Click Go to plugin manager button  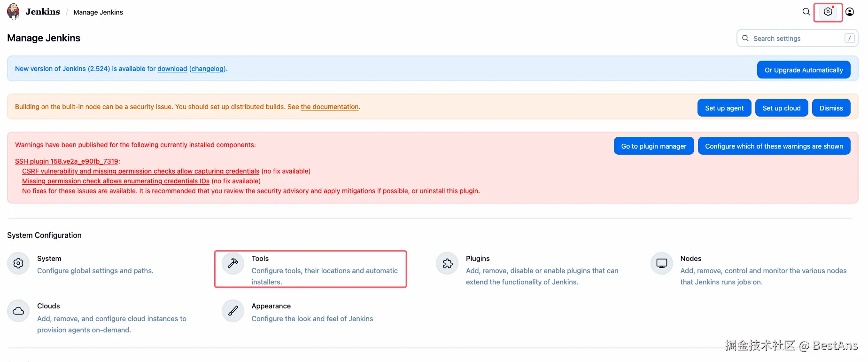pyautogui.click(x=654, y=146)
